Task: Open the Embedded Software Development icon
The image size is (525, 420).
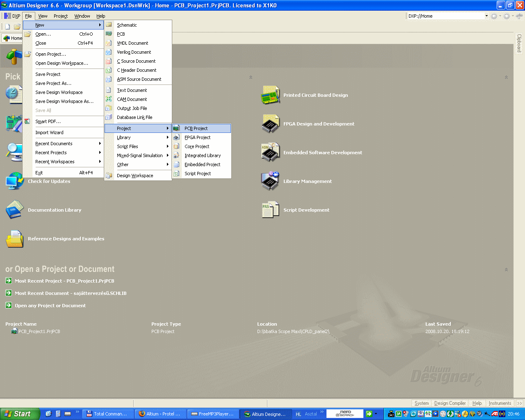Action: (x=270, y=153)
